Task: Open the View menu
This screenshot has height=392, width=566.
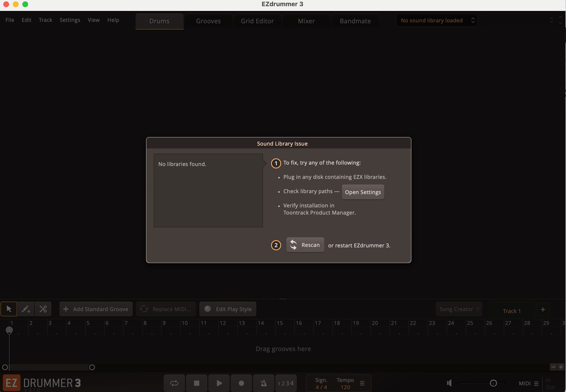Action: click(x=93, y=20)
